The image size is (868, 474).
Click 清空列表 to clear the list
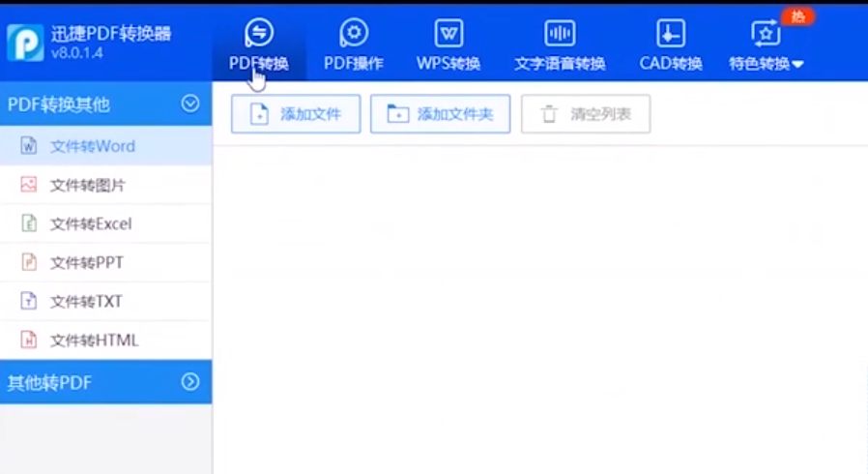(586, 114)
